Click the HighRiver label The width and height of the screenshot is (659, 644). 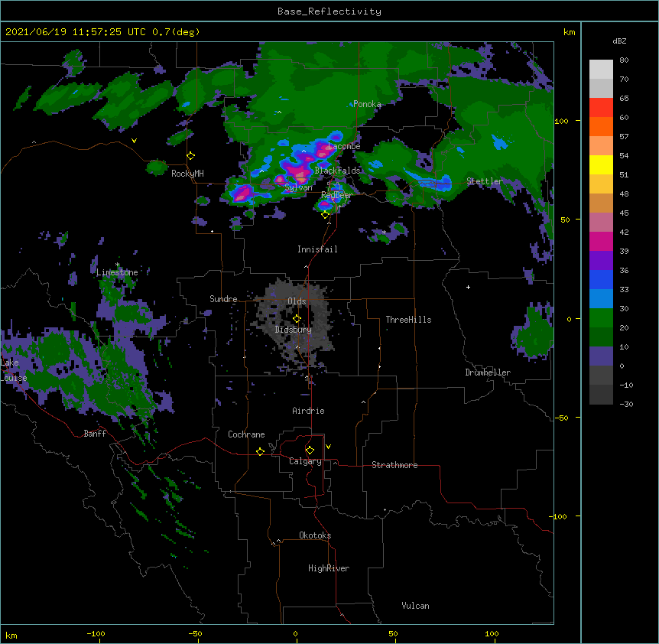point(329,568)
